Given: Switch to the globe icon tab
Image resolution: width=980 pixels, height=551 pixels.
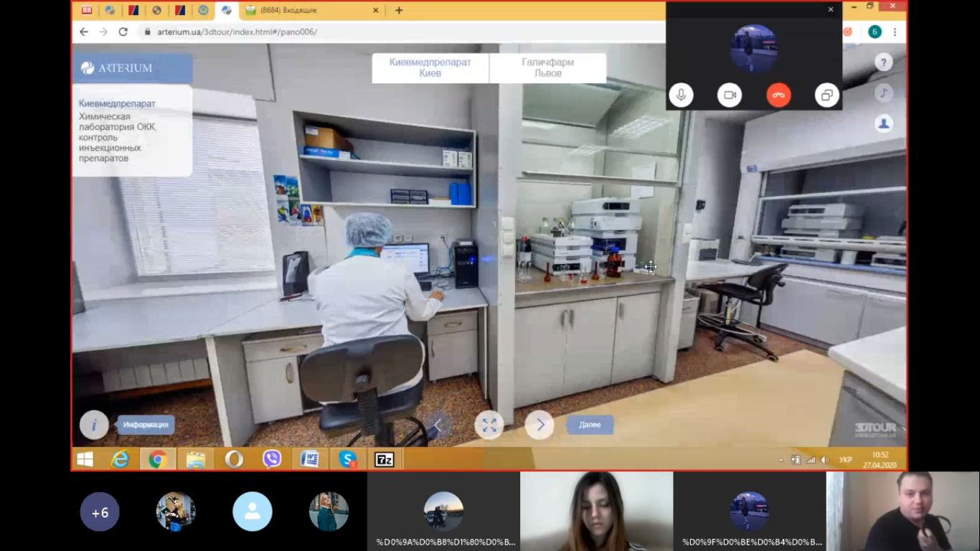Looking at the screenshot, I should pos(156,10).
